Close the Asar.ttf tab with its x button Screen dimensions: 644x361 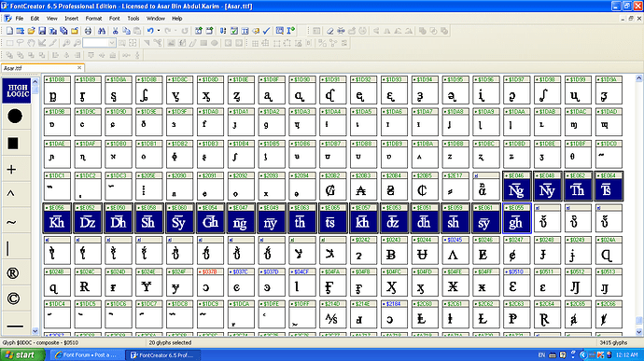pyautogui.click(x=79, y=68)
